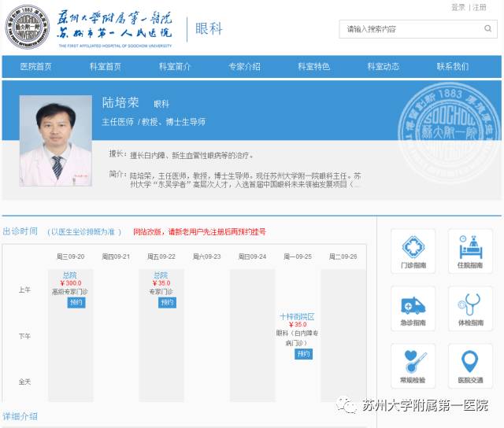Click 总院 link under 周三09-20
The width and height of the screenshot is (504, 428).
(x=69, y=275)
